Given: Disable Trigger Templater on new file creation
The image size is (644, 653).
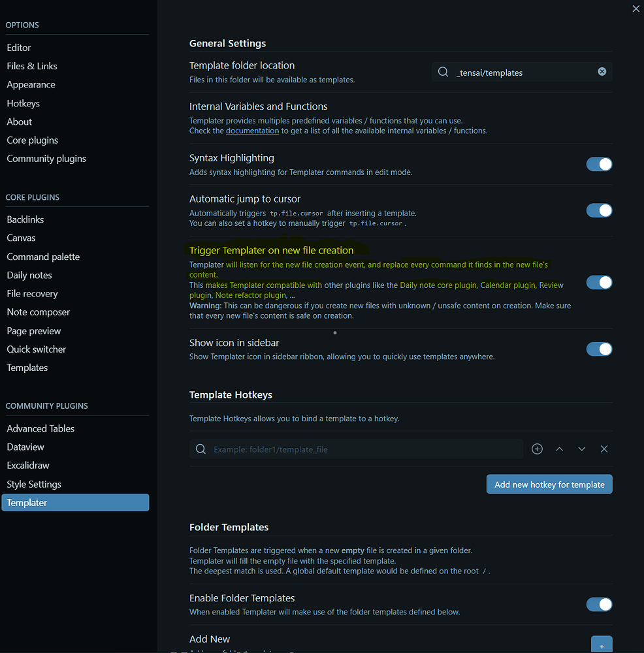Looking at the screenshot, I should point(599,282).
